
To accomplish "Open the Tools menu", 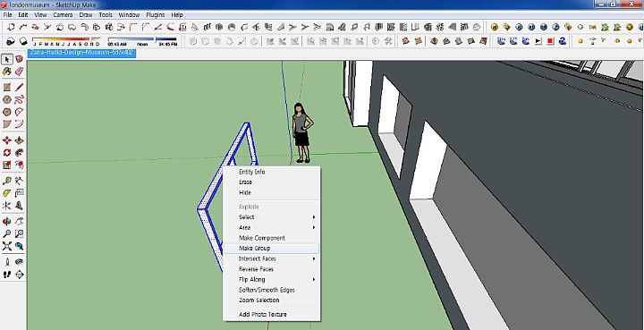I will (x=106, y=15).
